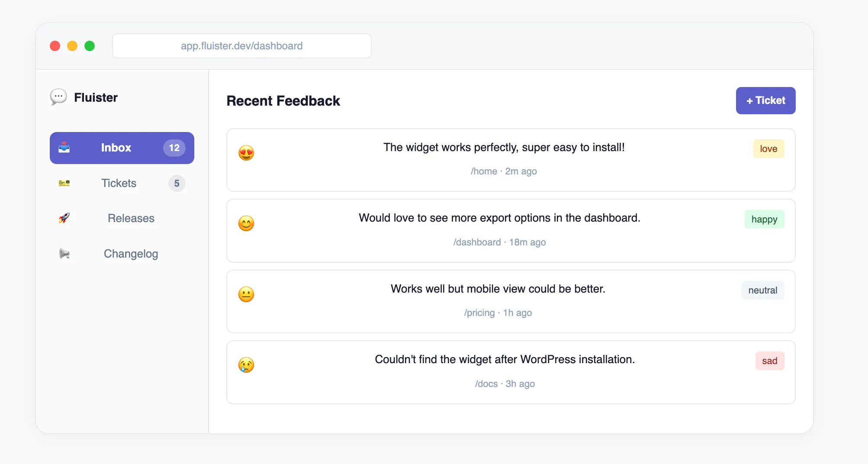This screenshot has height=464, width=868.
Task: Click the Fluister speech bubble logo
Action: (x=58, y=97)
